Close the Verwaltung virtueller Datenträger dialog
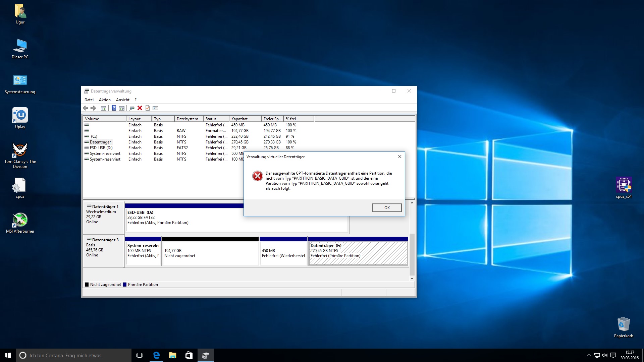This screenshot has width=644, height=362. 399,157
